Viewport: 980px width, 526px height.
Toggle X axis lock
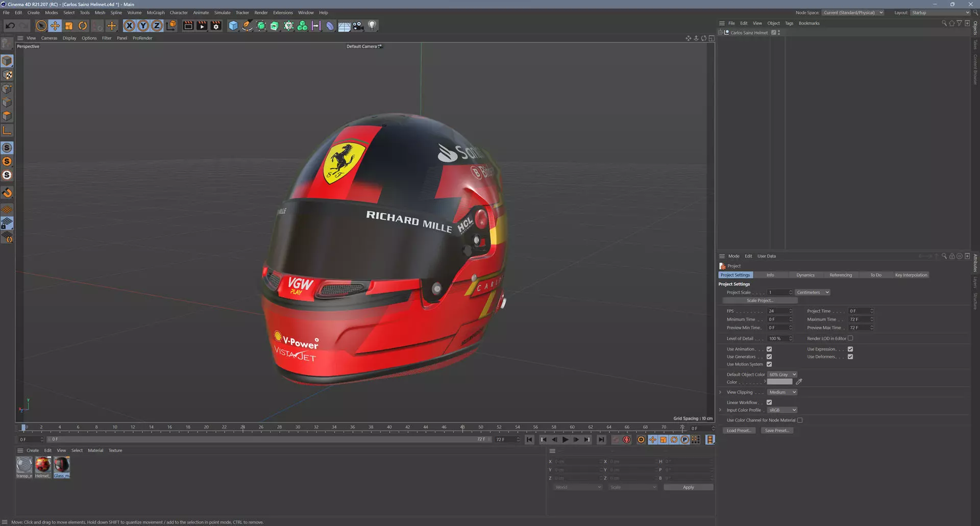coord(130,26)
